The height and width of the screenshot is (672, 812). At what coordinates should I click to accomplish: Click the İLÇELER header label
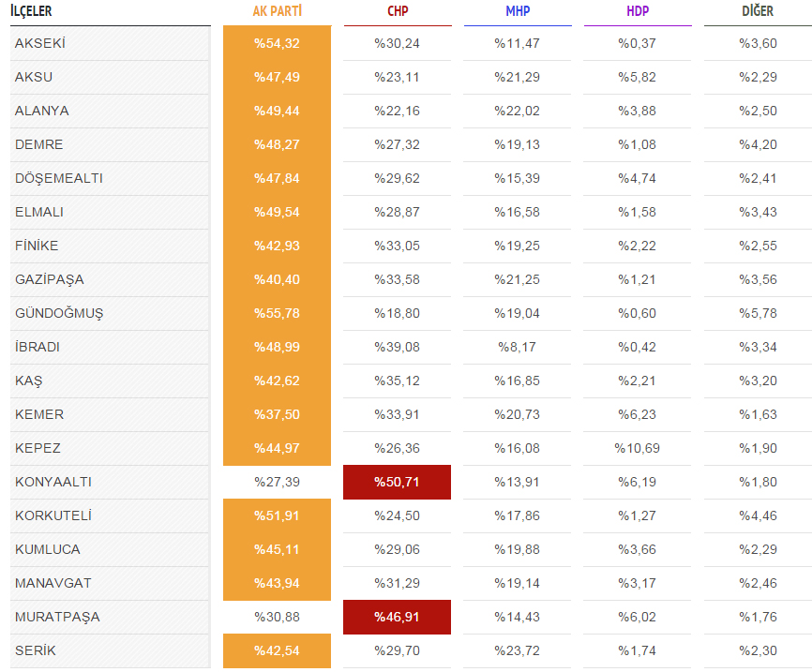coord(31,11)
